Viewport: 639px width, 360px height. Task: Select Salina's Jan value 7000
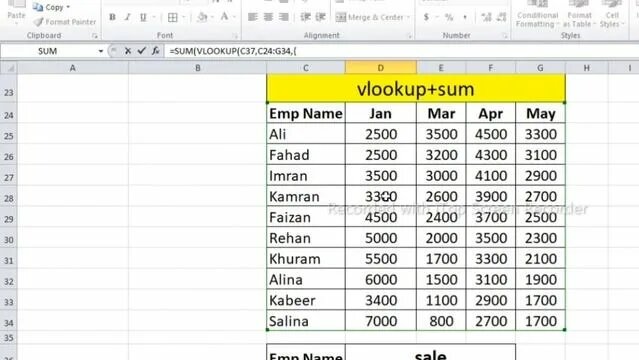[381, 321]
